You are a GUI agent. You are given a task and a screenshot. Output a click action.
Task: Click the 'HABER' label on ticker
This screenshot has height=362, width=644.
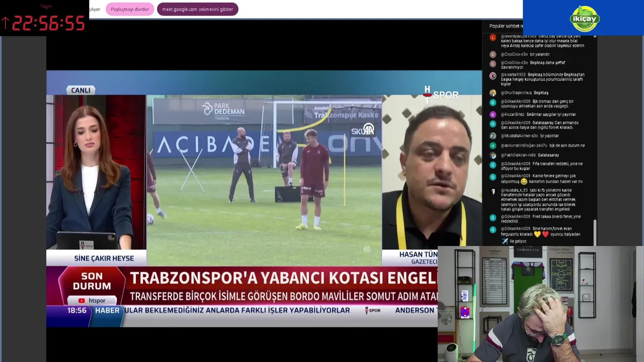click(x=107, y=310)
